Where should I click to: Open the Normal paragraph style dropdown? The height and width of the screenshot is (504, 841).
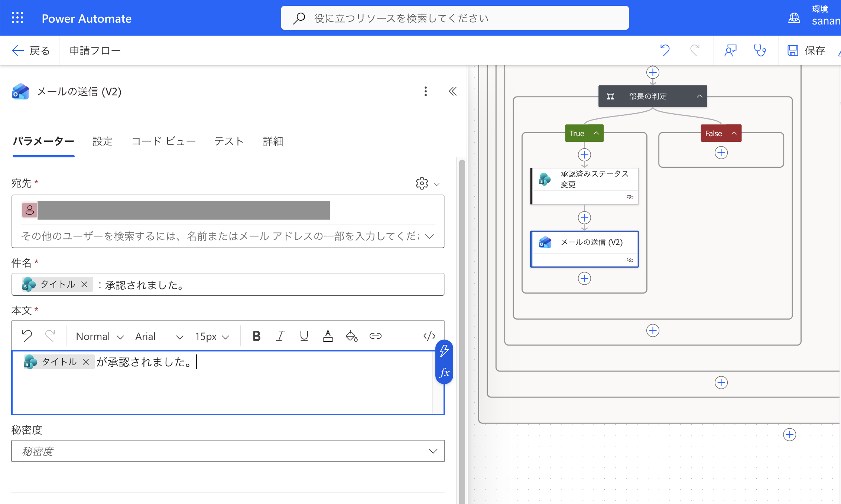(x=100, y=336)
